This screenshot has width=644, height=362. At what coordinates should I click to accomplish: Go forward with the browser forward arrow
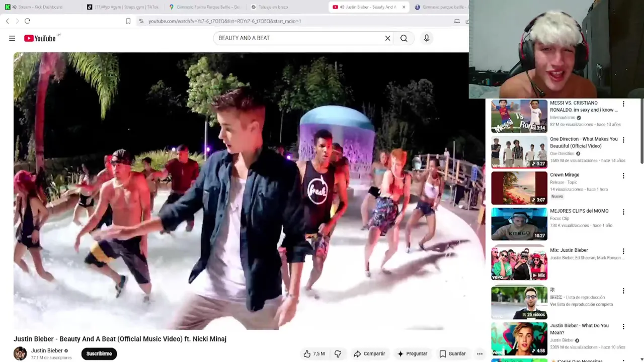click(17, 21)
